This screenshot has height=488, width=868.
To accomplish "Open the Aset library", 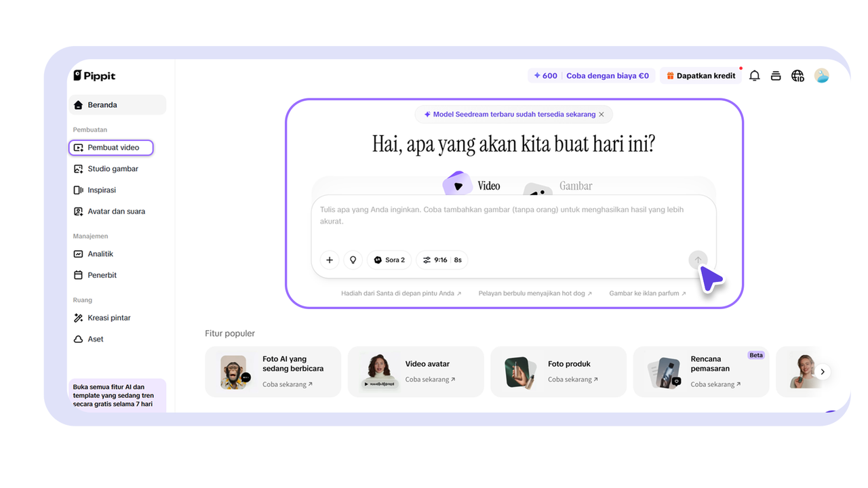I will tap(96, 338).
